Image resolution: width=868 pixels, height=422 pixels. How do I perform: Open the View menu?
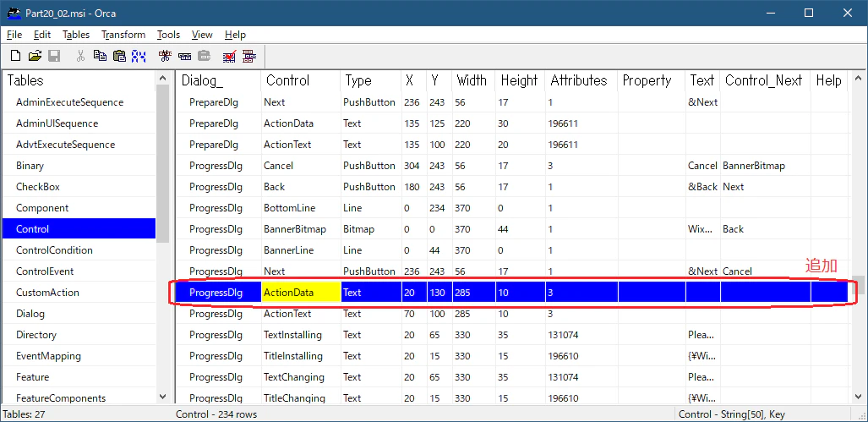[x=202, y=35]
